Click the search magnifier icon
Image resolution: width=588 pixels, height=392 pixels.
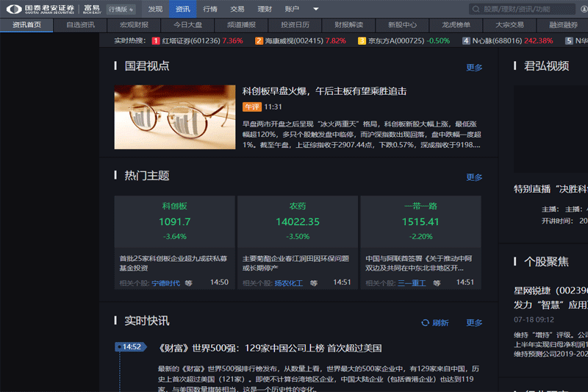(476, 9)
